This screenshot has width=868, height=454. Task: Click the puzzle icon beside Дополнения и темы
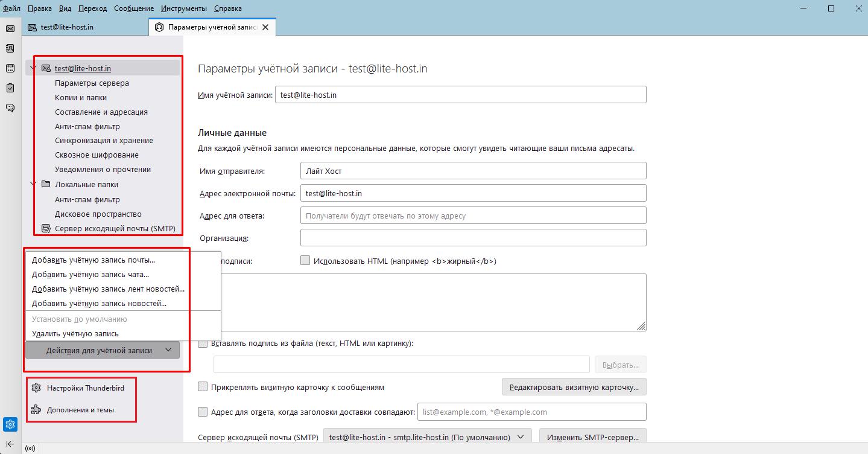tap(36, 410)
